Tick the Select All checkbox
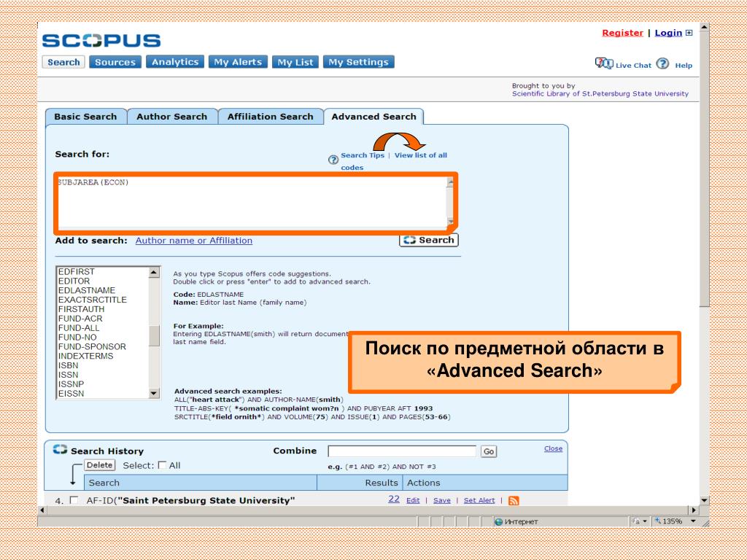The width and height of the screenshot is (747, 560). click(162, 465)
